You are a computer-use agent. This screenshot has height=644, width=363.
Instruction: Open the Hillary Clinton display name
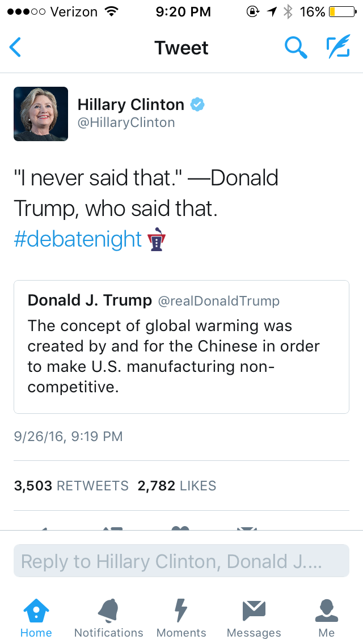(x=130, y=105)
